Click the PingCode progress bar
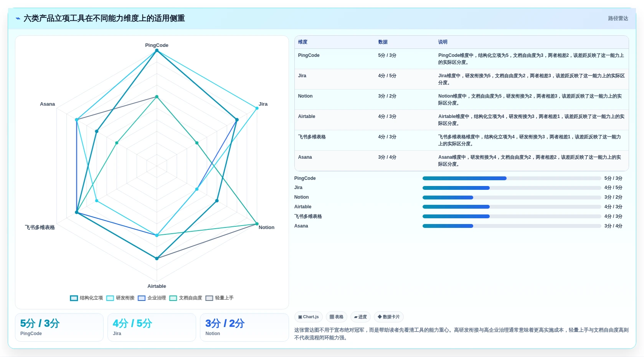The height and width of the screenshot is (357, 644). [x=512, y=178]
